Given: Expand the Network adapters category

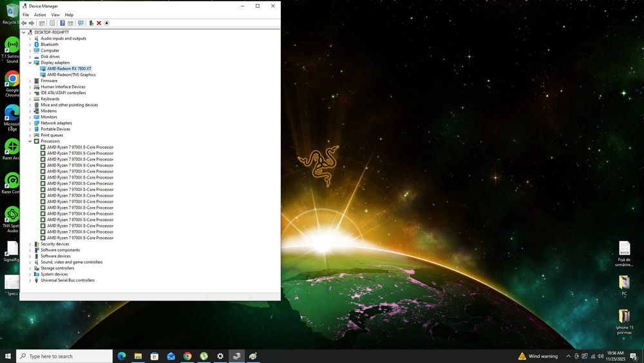Looking at the screenshot, I should pos(30,123).
